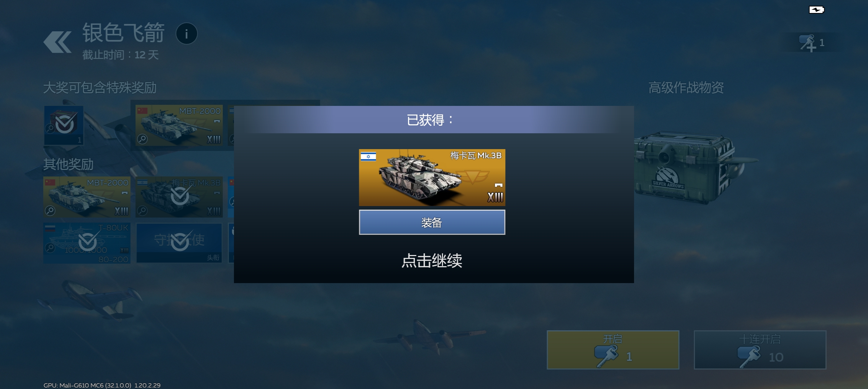Viewport: 868px width, 389px height.
Task: Click the 高级作战物资 label
Action: pyautogui.click(x=686, y=88)
